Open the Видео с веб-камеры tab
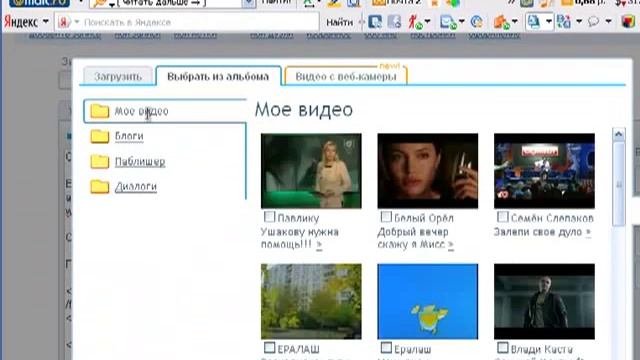The width and height of the screenshot is (640, 360). pos(346,76)
